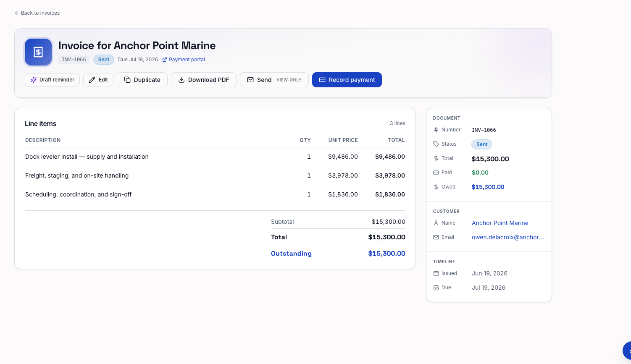Click the Issued date Jun 19, 2026
This screenshot has height=364, width=631.
click(489, 273)
